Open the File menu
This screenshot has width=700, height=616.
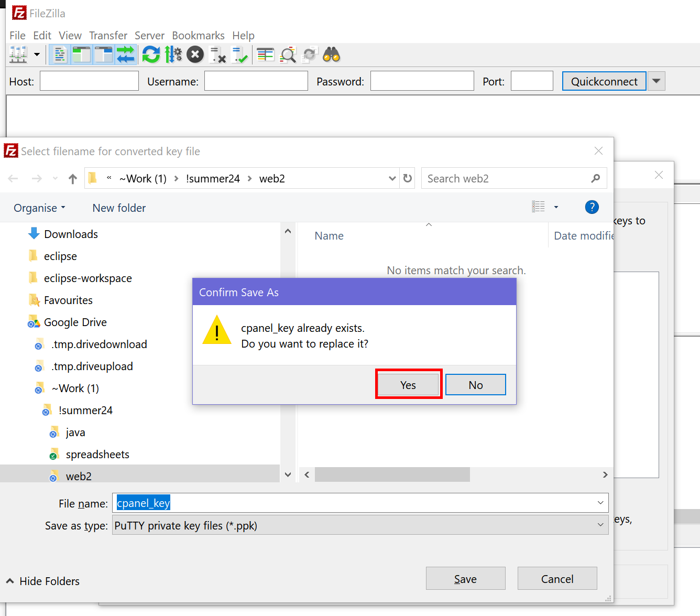pos(17,35)
